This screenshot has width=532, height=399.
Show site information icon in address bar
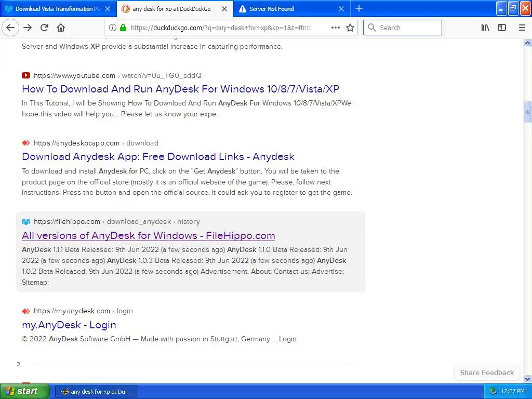coord(113,28)
